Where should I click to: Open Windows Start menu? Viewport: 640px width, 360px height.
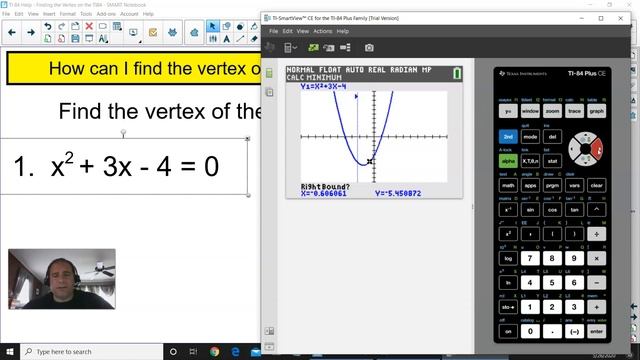(x=10, y=351)
